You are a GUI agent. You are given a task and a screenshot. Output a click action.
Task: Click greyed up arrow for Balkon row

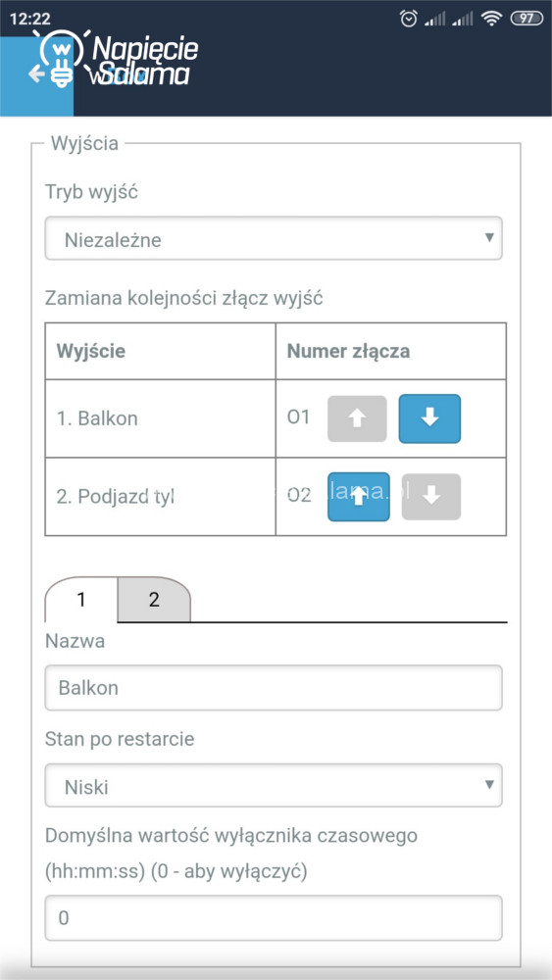point(357,418)
